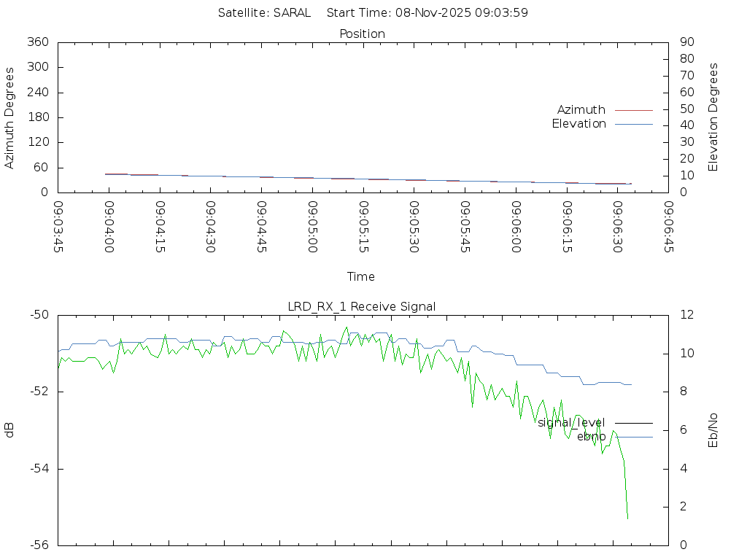This screenshot has height=560, width=747.
Task: Click the Satellite: SARAL header text
Action: 264,13
